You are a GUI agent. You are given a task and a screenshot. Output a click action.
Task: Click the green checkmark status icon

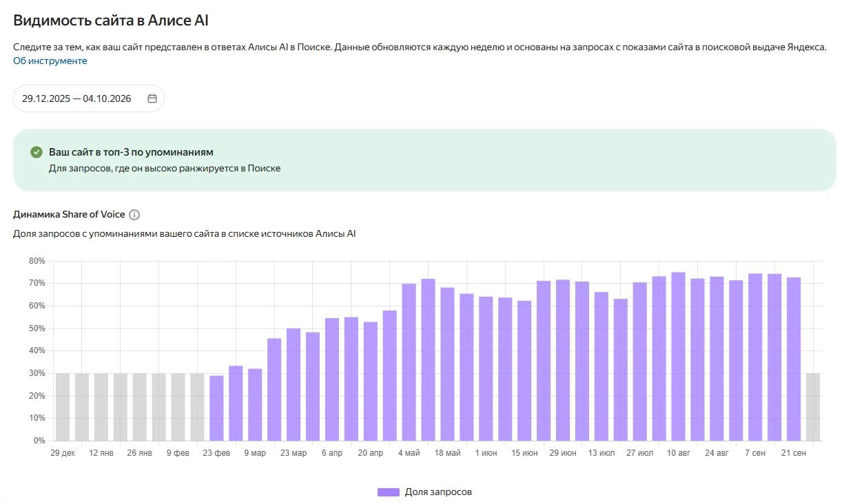tap(37, 152)
